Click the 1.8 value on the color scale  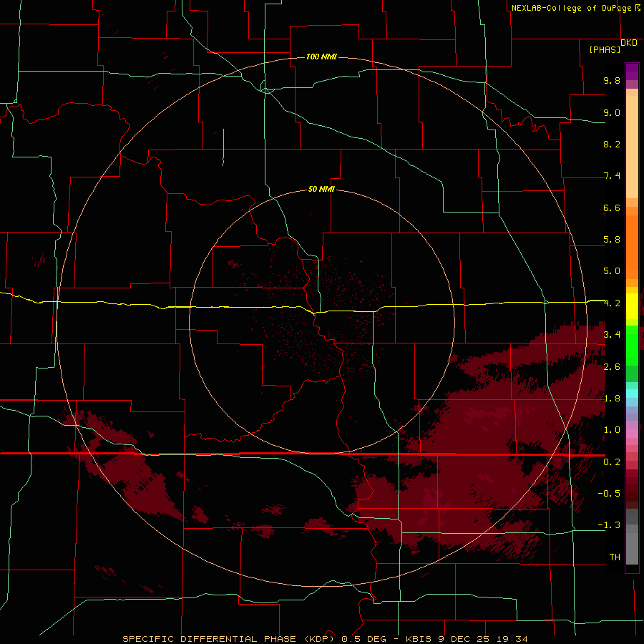coord(612,399)
